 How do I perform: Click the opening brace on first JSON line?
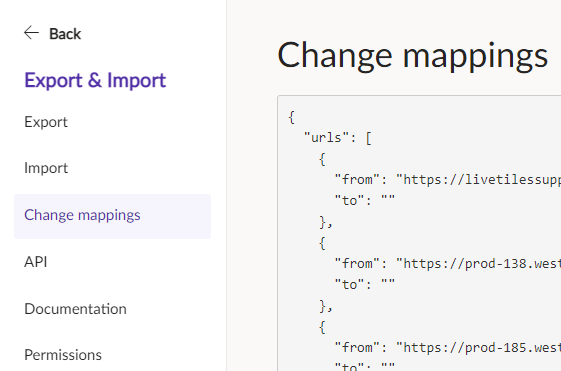pyautogui.click(x=292, y=117)
